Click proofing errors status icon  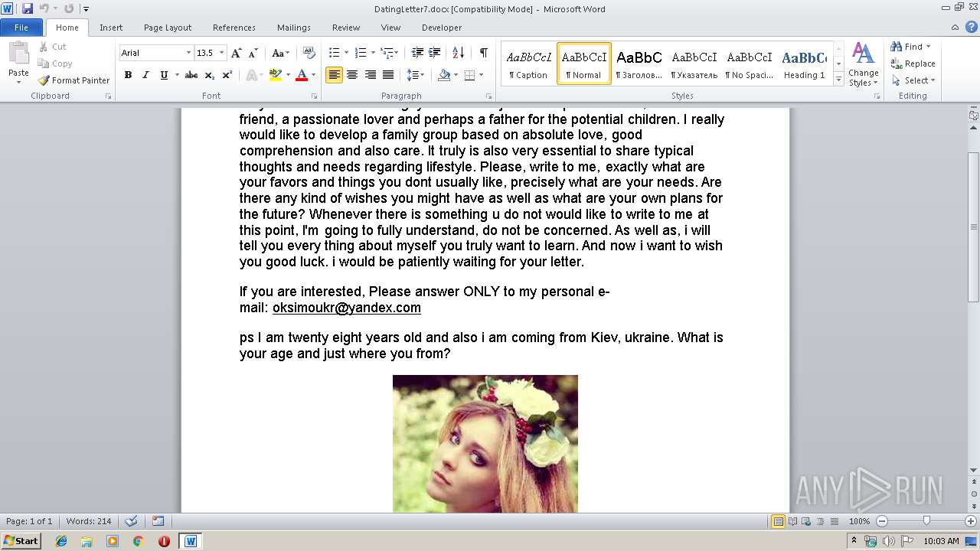click(131, 521)
